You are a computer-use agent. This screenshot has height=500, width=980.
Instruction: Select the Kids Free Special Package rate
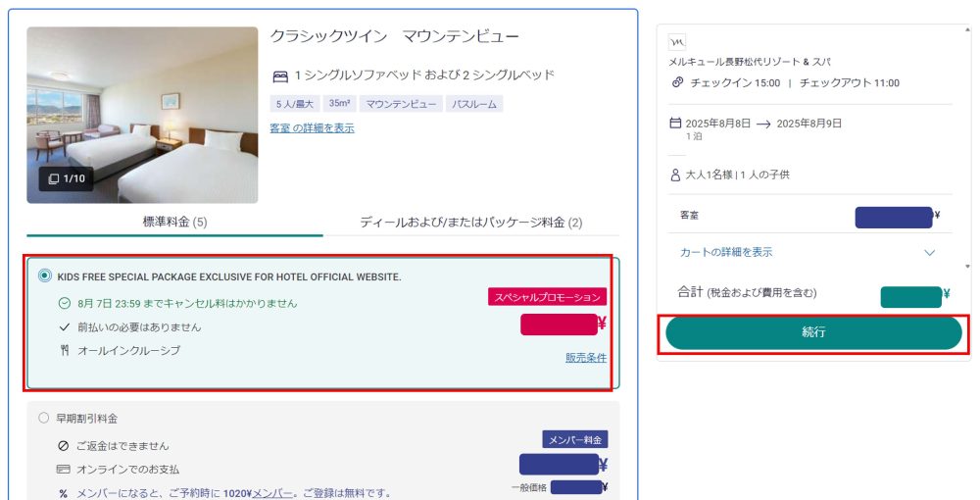(44, 275)
